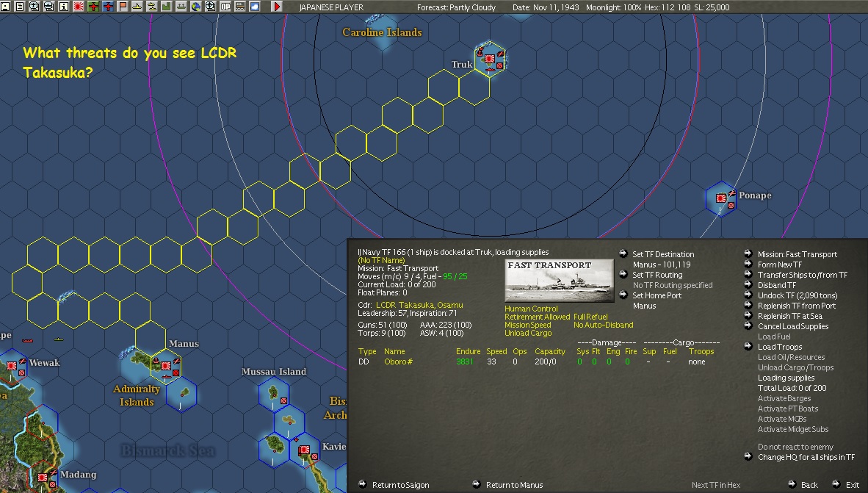
Task: Click the orange flag toolbar icon
Action: (x=123, y=7)
